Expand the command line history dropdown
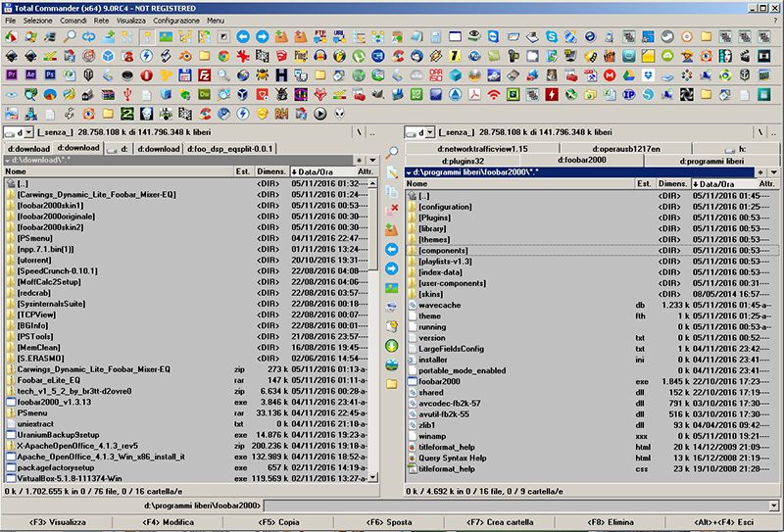 coord(774,506)
